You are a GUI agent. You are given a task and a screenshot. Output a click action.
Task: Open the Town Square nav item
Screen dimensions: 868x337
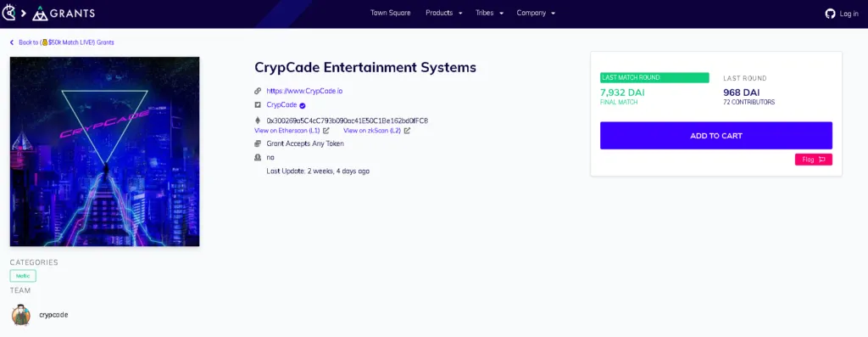[x=390, y=13]
